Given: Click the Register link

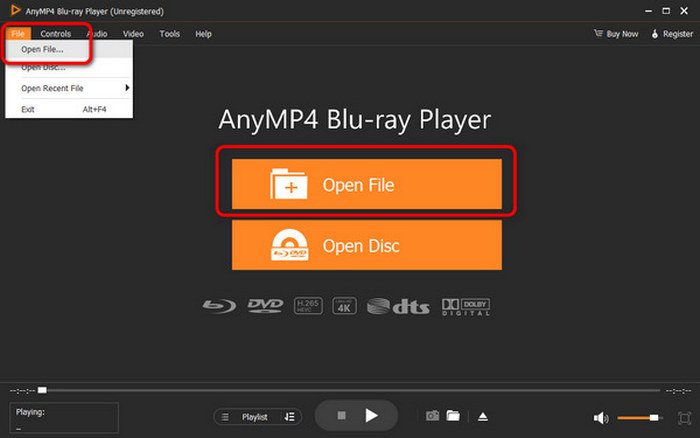Looking at the screenshot, I should click(672, 34).
